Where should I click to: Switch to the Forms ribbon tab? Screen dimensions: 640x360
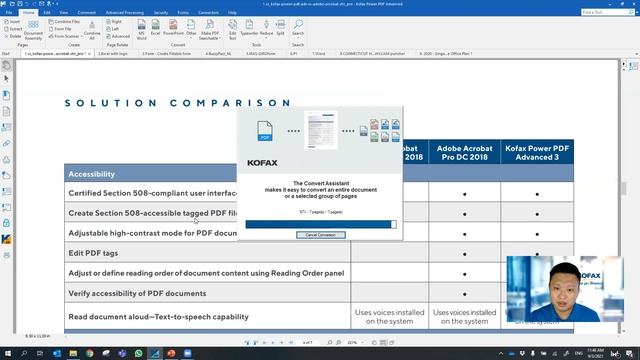183,13
